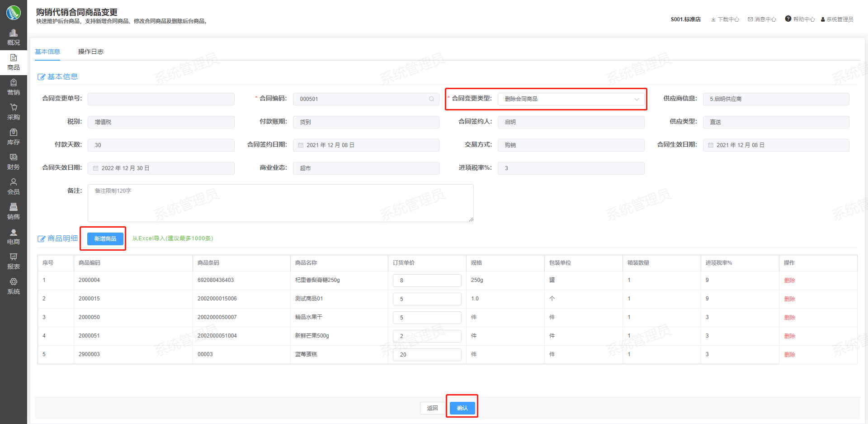
Task: Click the 合同变更单号 input field
Action: pyautogui.click(x=161, y=99)
